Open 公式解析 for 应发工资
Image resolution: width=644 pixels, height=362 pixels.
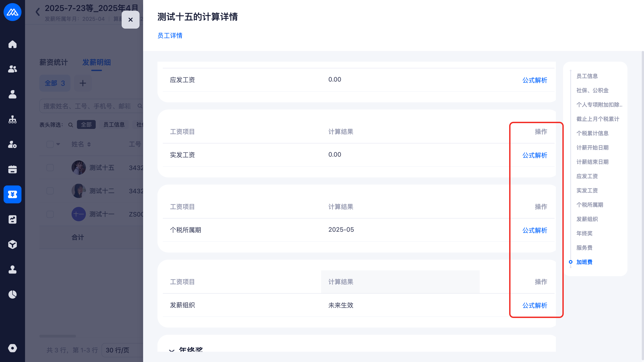(x=535, y=80)
